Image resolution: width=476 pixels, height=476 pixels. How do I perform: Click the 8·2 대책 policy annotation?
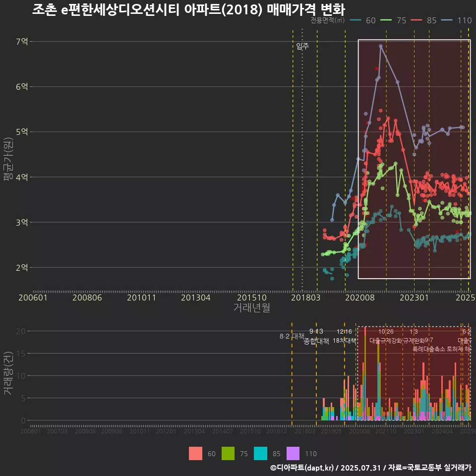[292, 336]
